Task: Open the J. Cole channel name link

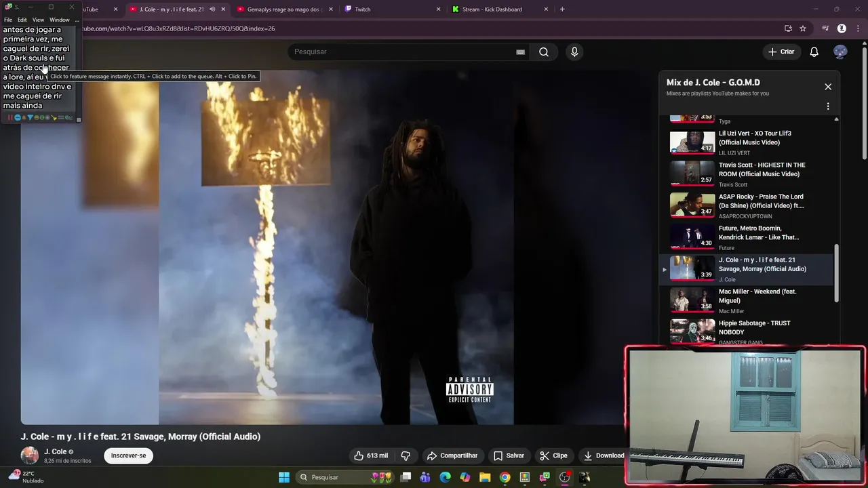Action: (55, 452)
